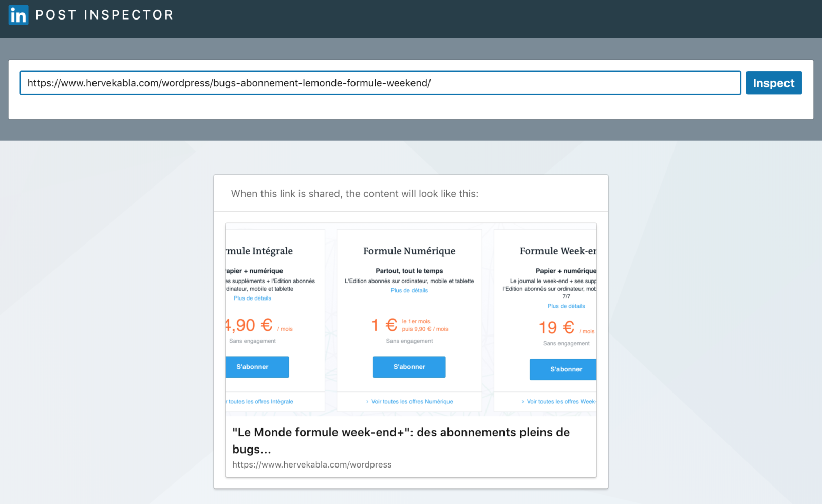Click "When this link is shared" heading text
Image resolution: width=822 pixels, height=504 pixels.
[354, 194]
